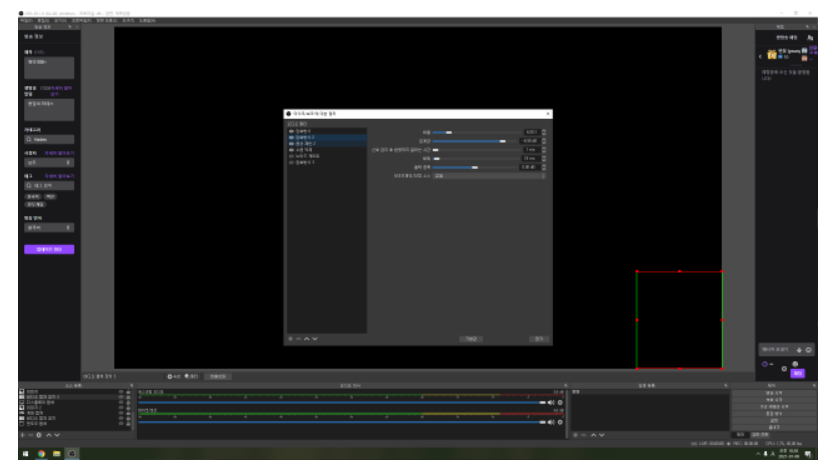Add a new filter in dialog
Viewport: 835px width, 470px height.
[290, 339]
